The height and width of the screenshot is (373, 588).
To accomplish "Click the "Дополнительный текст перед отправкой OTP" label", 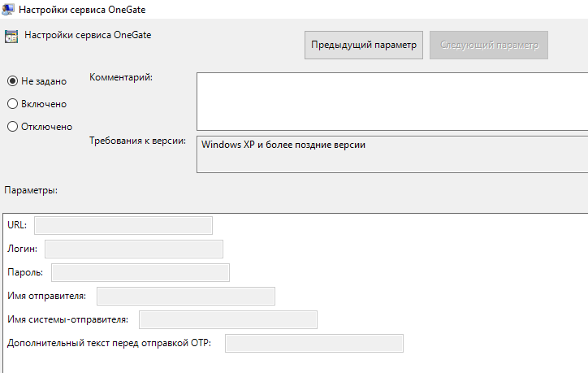I will coord(109,343).
